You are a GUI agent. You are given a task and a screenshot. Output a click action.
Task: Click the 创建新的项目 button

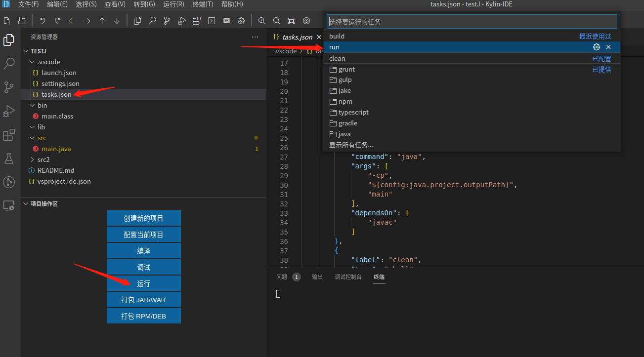(x=144, y=218)
